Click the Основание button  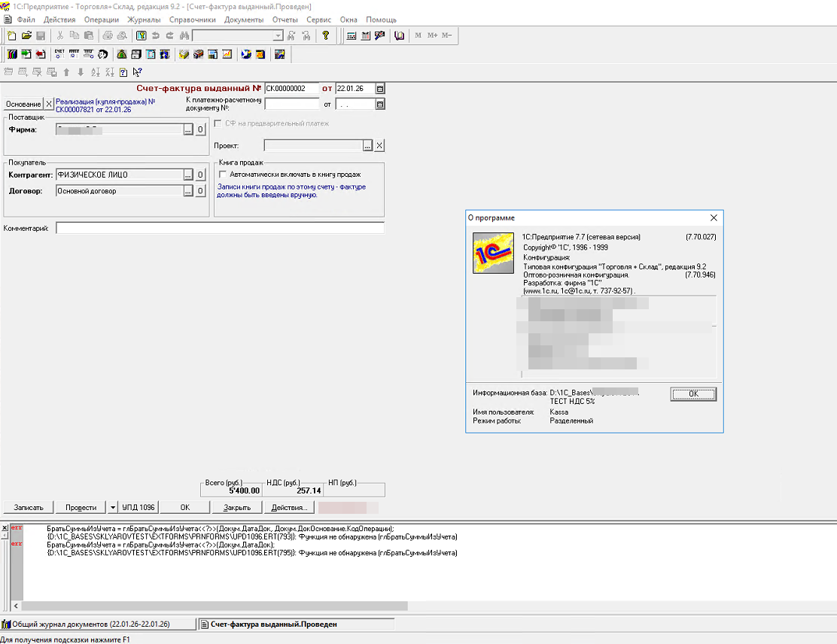pyautogui.click(x=23, y=104)
